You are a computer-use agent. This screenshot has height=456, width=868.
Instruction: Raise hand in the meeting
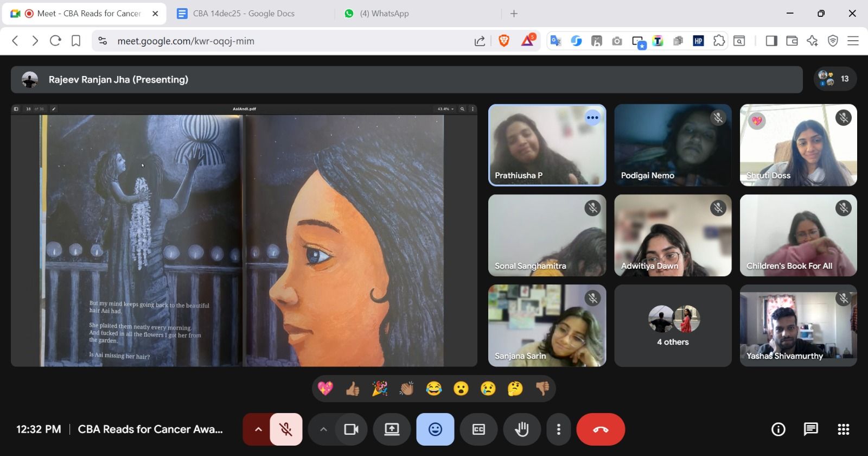[521, 429]
